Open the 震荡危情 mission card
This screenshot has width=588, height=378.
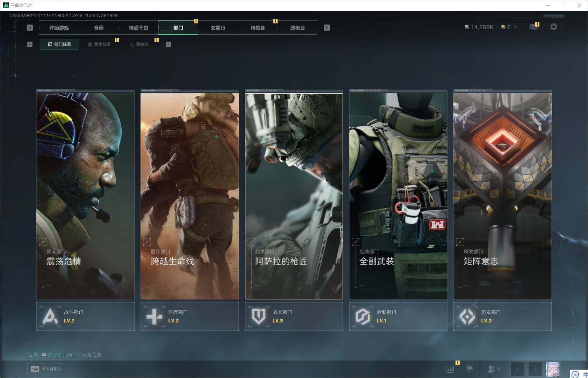click(85, 196)
